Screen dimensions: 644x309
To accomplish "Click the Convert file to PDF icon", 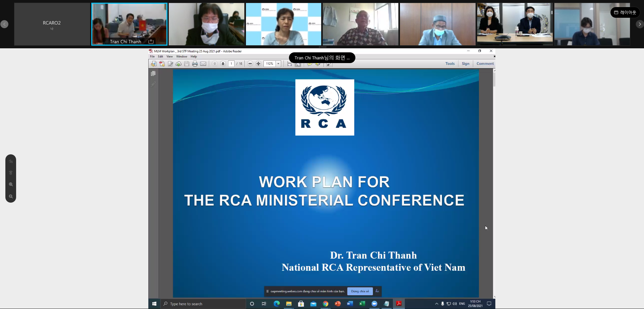I will point(162,64).
